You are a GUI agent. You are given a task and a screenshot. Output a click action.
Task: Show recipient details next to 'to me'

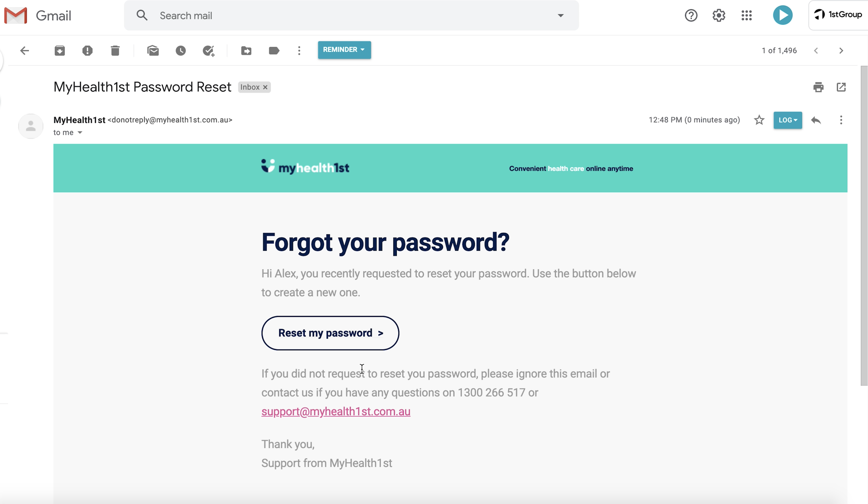pyautogui.click(x=80, y=133)
